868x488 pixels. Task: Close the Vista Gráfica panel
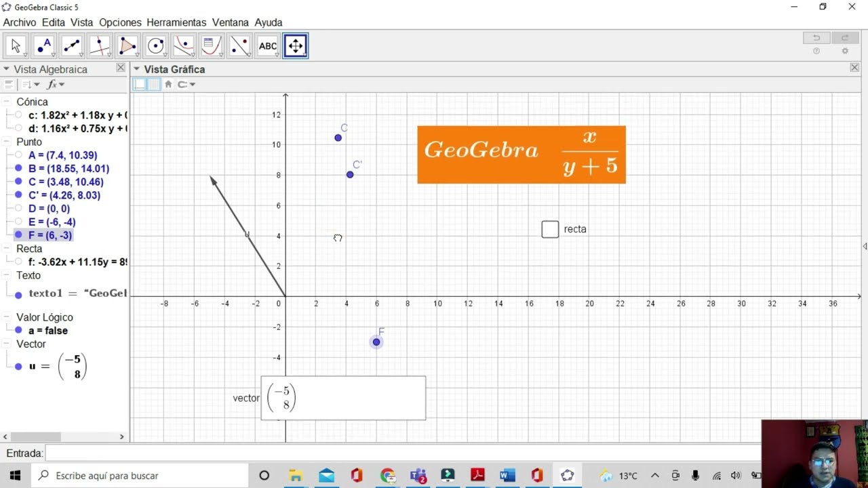[854, 68]
